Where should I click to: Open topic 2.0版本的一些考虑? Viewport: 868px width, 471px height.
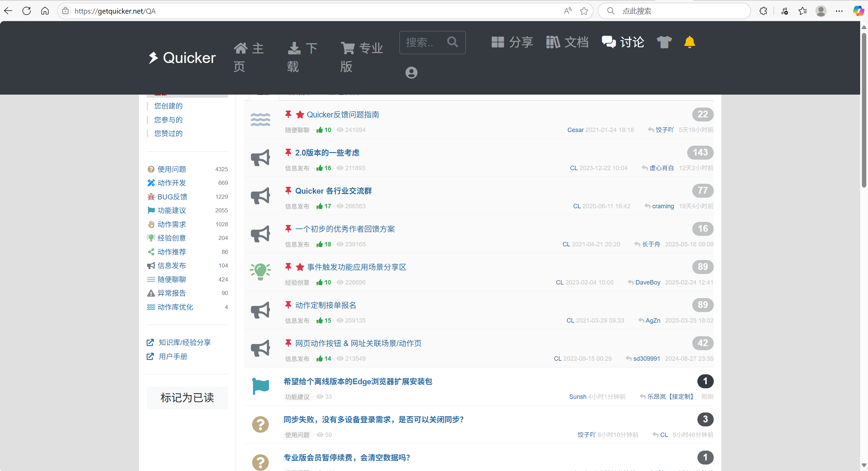(327, 153)
